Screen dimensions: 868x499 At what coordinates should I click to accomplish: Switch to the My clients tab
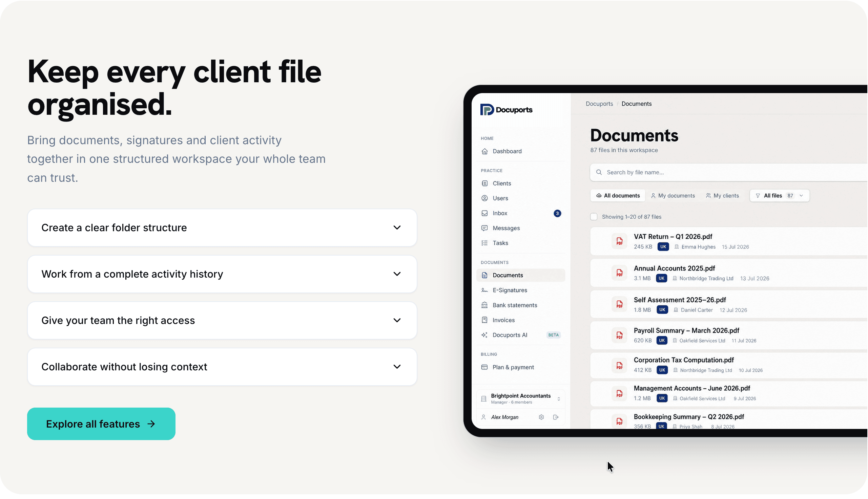tap(723, 196)
